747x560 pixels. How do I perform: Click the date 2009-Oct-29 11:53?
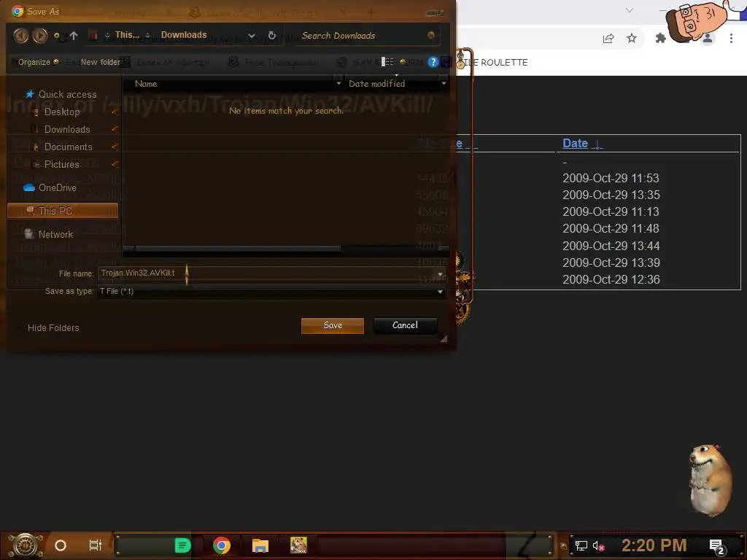point(611,178)
